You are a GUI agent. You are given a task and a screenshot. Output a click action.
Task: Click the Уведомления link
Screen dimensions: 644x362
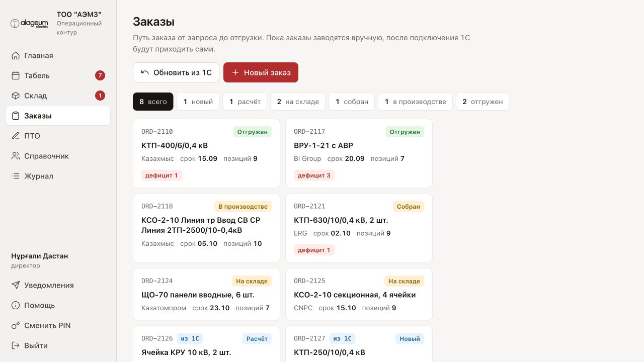[58, 285]
